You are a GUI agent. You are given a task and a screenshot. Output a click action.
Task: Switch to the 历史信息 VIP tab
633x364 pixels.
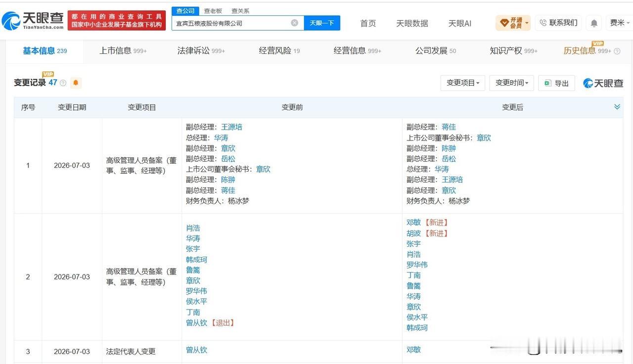click(588, 50)
